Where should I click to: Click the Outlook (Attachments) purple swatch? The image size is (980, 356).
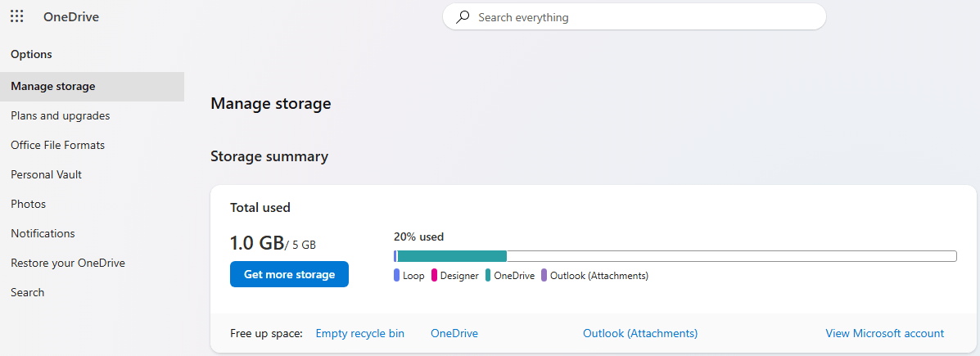[544, 276]
